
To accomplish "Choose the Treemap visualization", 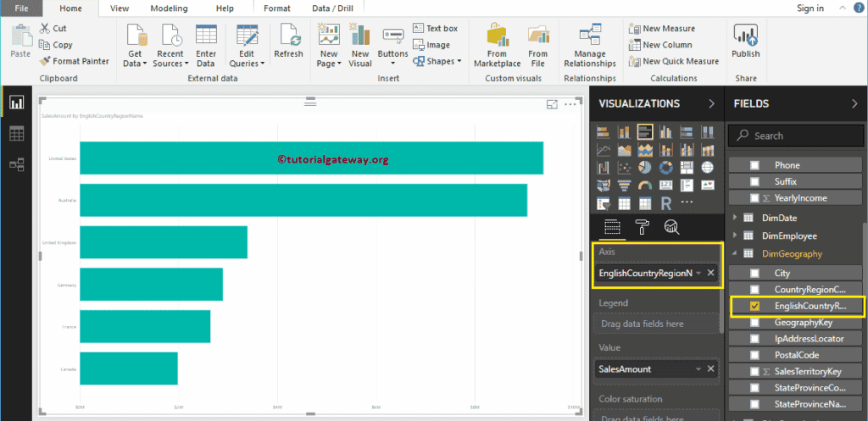I will pyautogui.click(x=687, y=168).
